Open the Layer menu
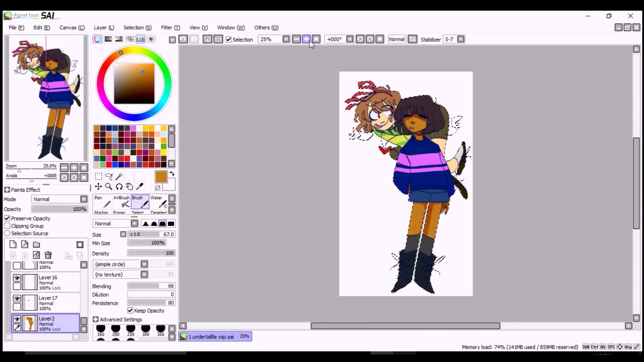This screenshot has width=644, height=362. coord(104,27)
